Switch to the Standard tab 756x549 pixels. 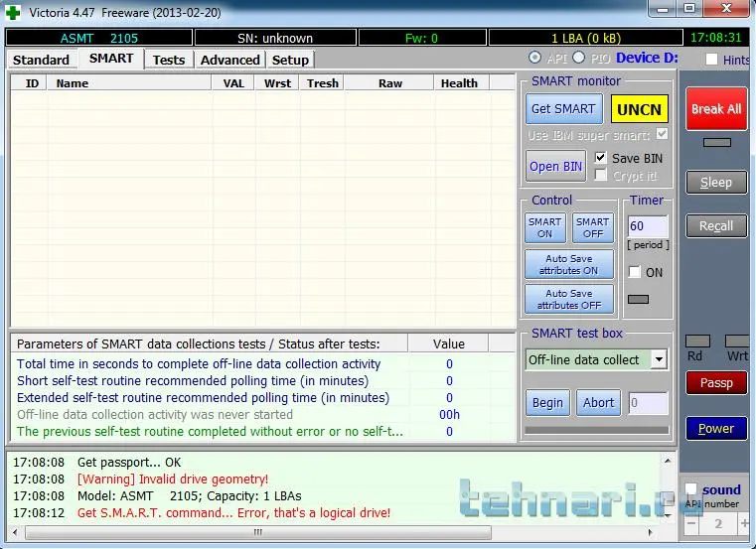point(41,60)
